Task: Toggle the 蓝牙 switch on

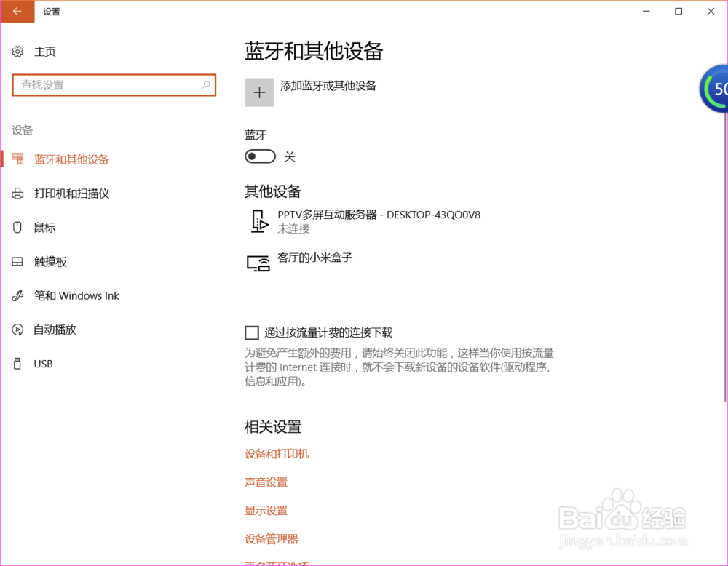Action: coord(260,156)
